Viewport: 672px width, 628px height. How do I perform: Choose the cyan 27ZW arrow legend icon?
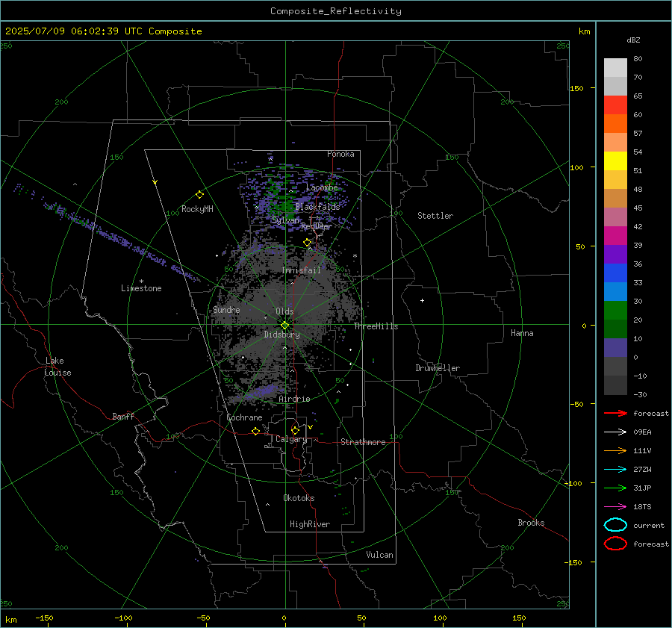tap(615, 470)
